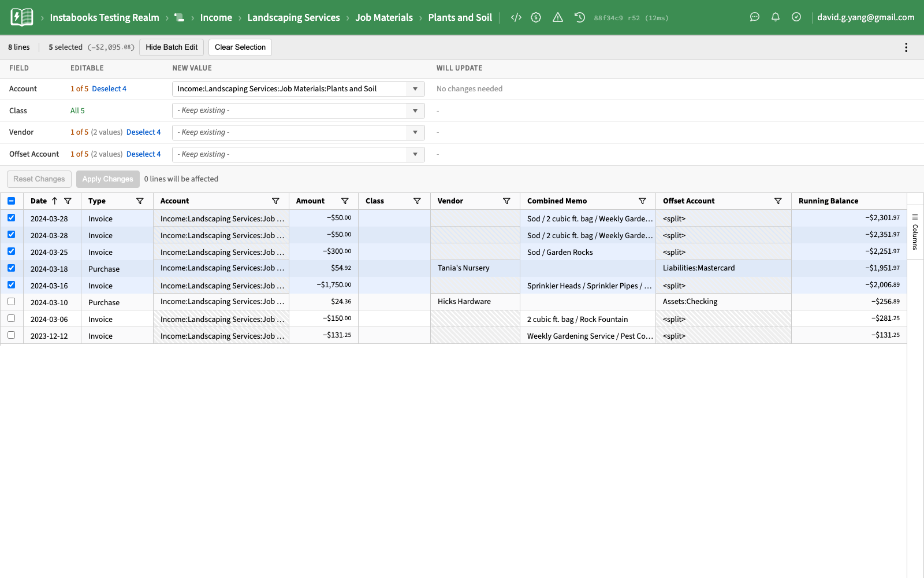The image size is (924, 578).
Task: Click Clear Selection button
Action: pyautogui.click(x=240, y=47)
